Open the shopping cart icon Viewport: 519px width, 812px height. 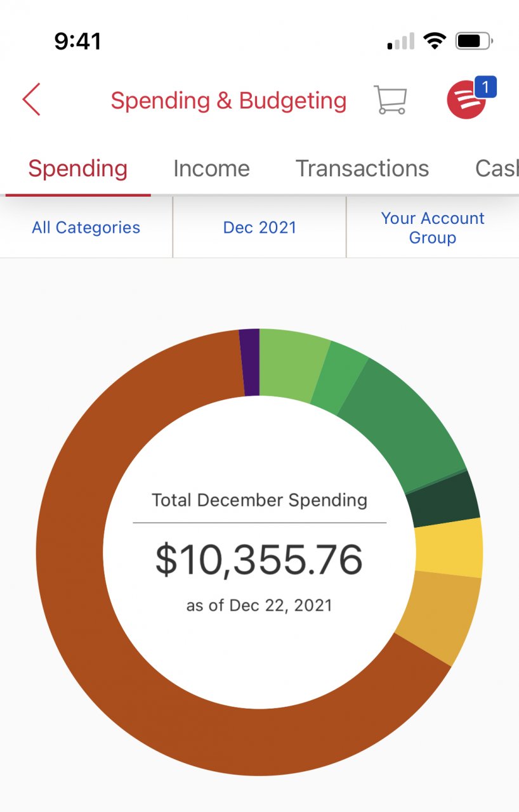click(x=390, y=100)
